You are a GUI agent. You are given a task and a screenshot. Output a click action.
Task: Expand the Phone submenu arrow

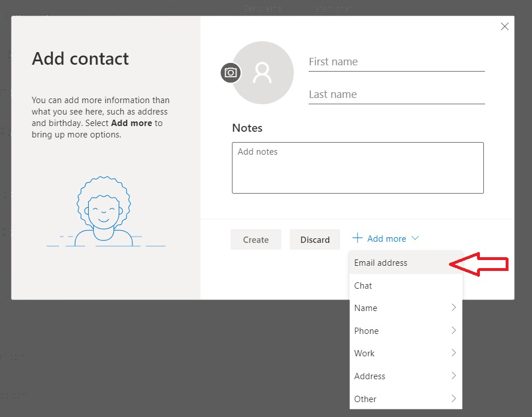pyautogui.click(x=454, y=330)
